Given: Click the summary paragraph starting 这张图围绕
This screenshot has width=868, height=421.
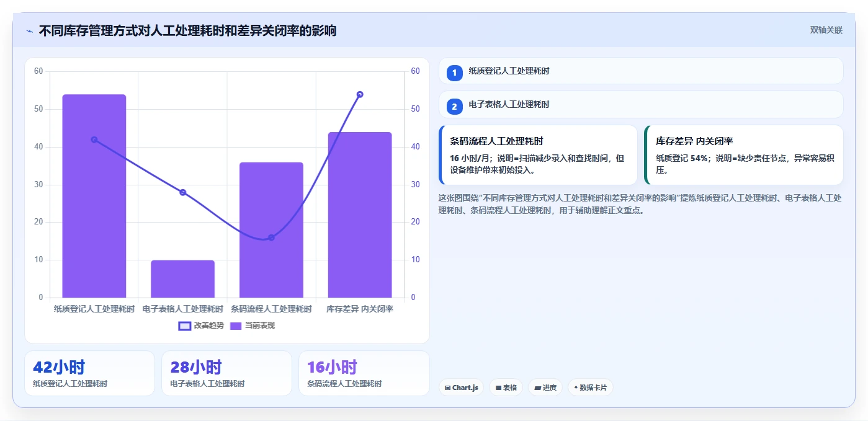Looking at the screenshot, I should click(x=640, y=204).
